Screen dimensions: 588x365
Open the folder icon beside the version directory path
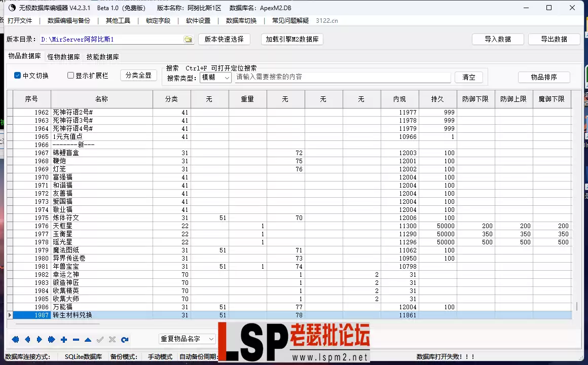tap(188, 39)
